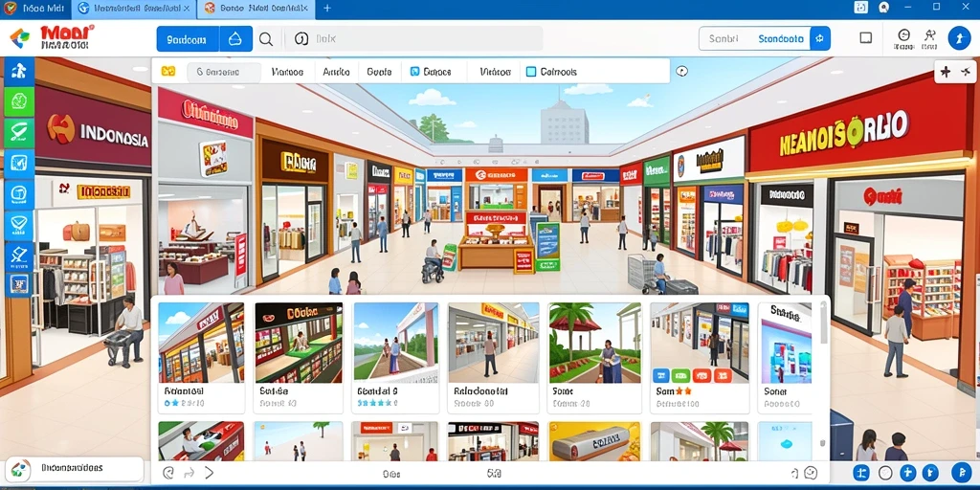Open the first gallery thumbnail of the storefront
This screenshot has width=980, height=490.
tap(201, 343)
